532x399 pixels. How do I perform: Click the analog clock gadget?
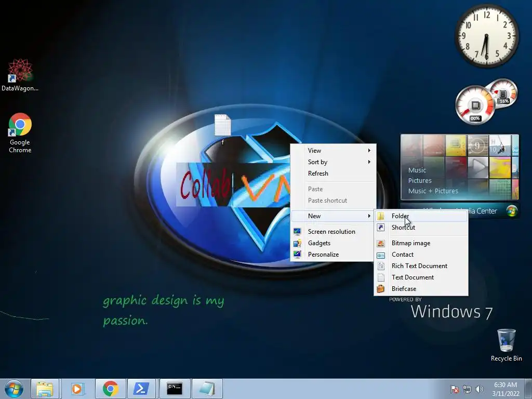point(486,36)
